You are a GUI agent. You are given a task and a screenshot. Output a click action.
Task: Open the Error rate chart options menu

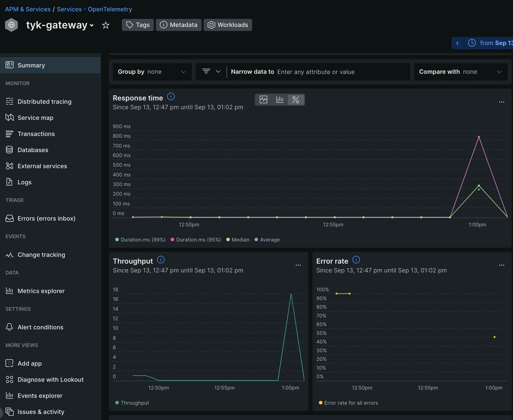point(501,265)
